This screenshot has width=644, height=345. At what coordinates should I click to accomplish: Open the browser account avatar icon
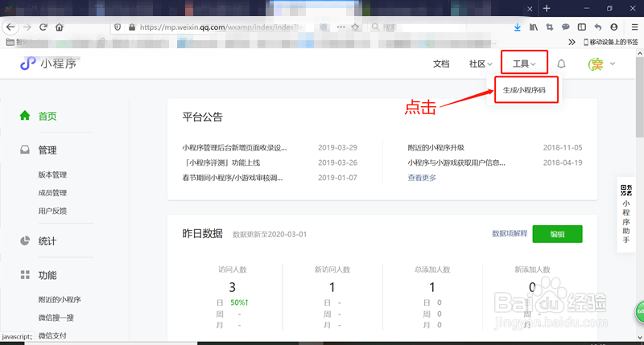(x=614, y=27)
